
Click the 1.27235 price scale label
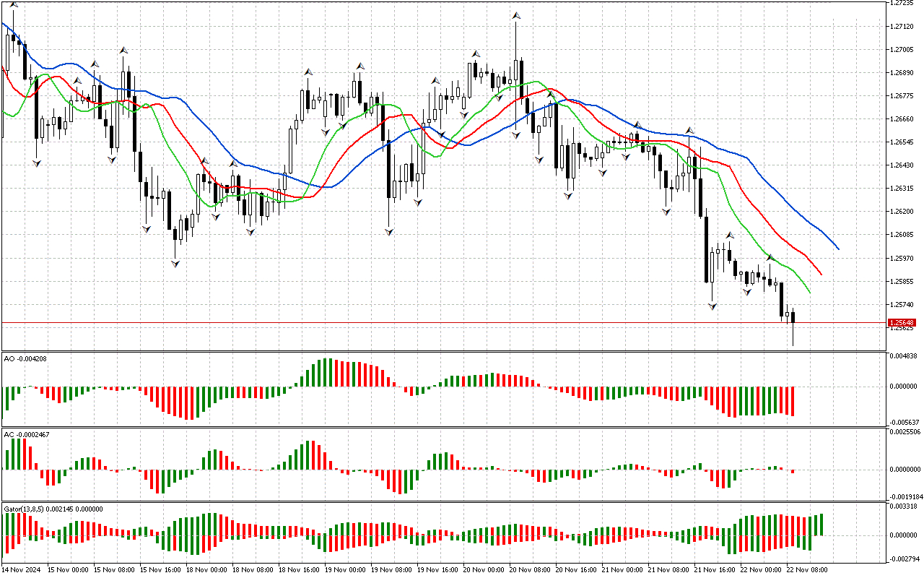[x=902, y=3]
